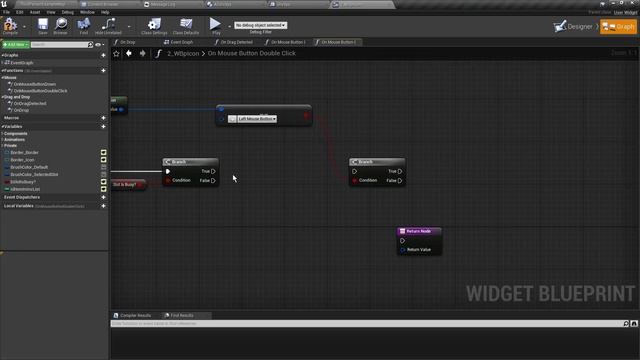Screen dimensions: 640x360
Task: Click the Play button in toolbar
Action: coord(215,25)
